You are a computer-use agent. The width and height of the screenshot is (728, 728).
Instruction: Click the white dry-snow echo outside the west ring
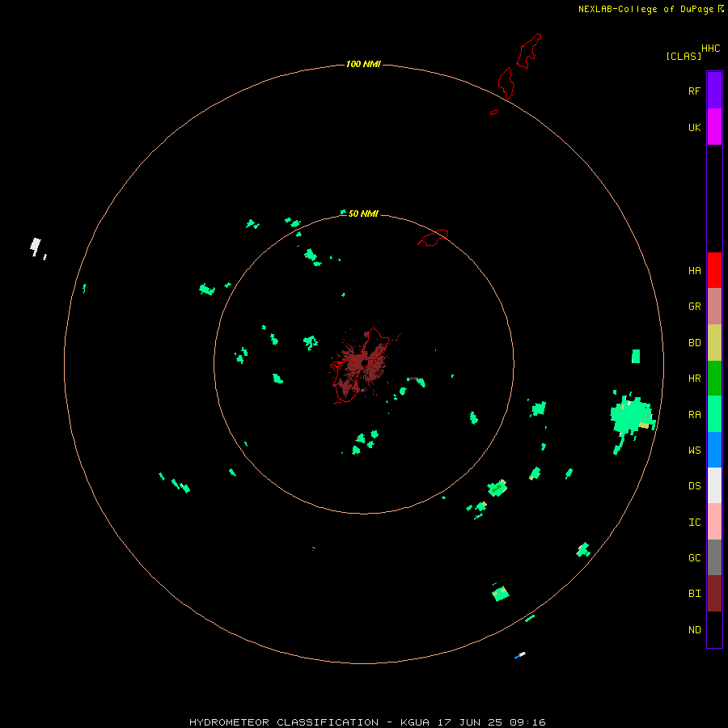coord(36,246)
